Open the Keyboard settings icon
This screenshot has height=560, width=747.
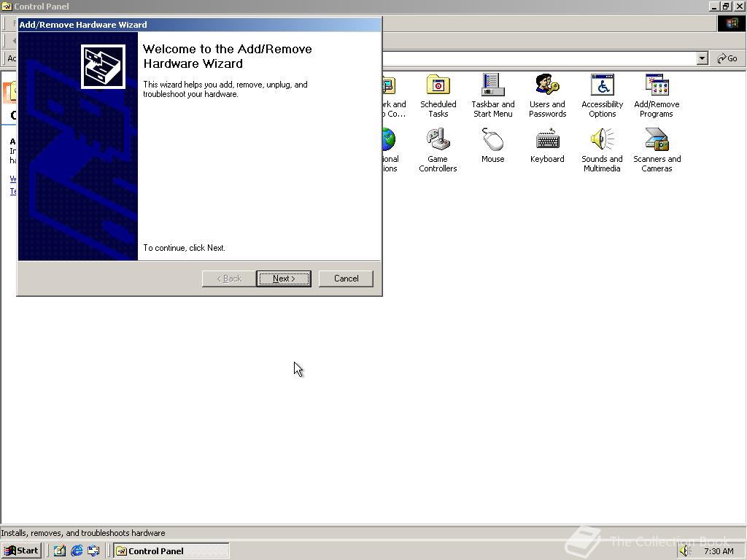pos(547,146)
